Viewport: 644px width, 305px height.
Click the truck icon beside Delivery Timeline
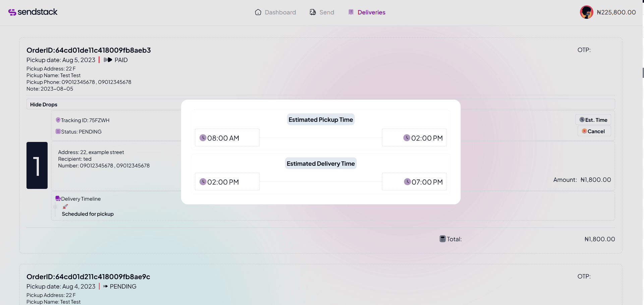58,198
